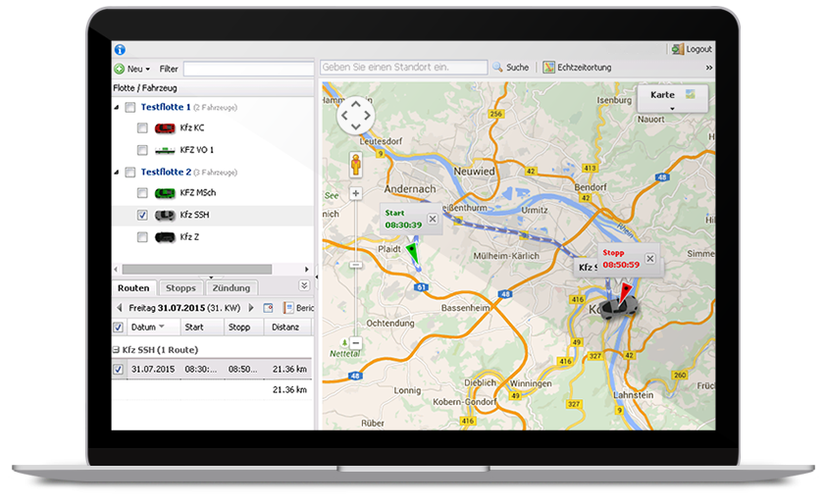
Task: Select the Testflotte 1 link
Action: coord(166,107)
